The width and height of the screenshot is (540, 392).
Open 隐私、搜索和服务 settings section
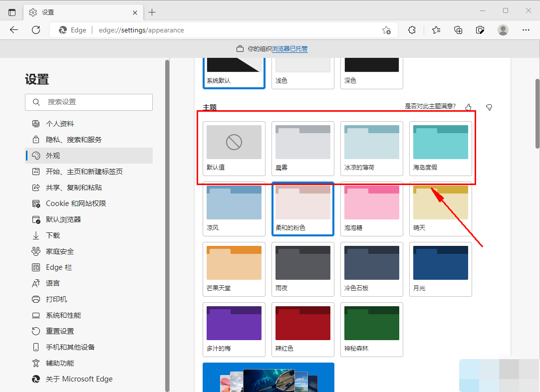(x=73, y=140)
